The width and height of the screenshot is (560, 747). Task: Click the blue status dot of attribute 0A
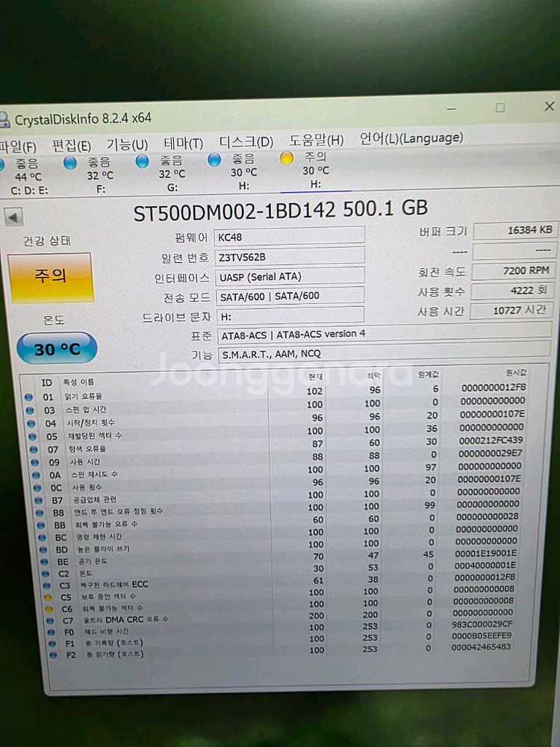[x=36, y=475]
